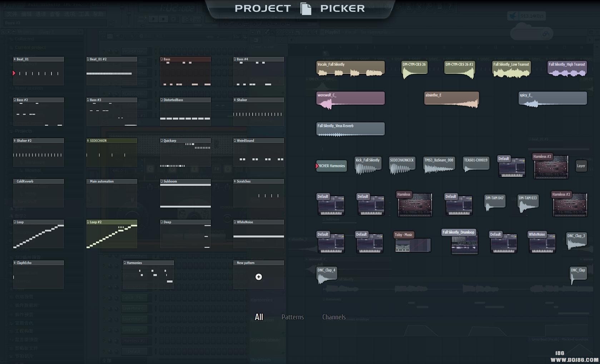Select the Kick_Fall Silently sample channel

368,166
